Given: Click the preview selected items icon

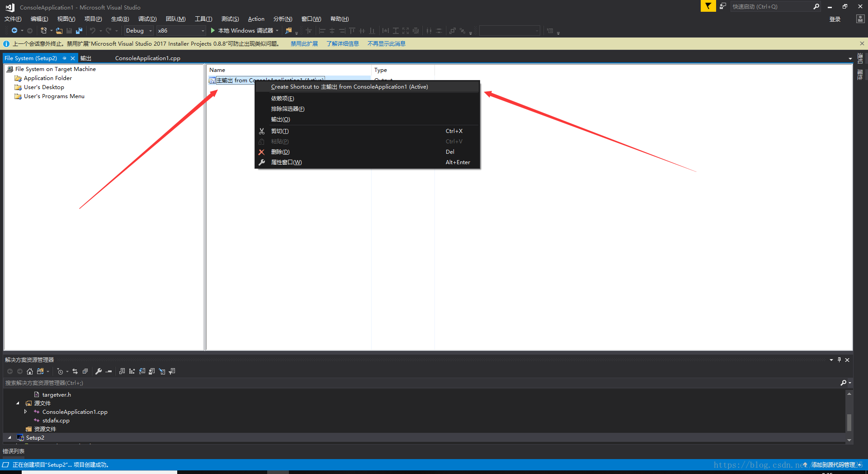Looking at the screenshot, I should point(108,371).
